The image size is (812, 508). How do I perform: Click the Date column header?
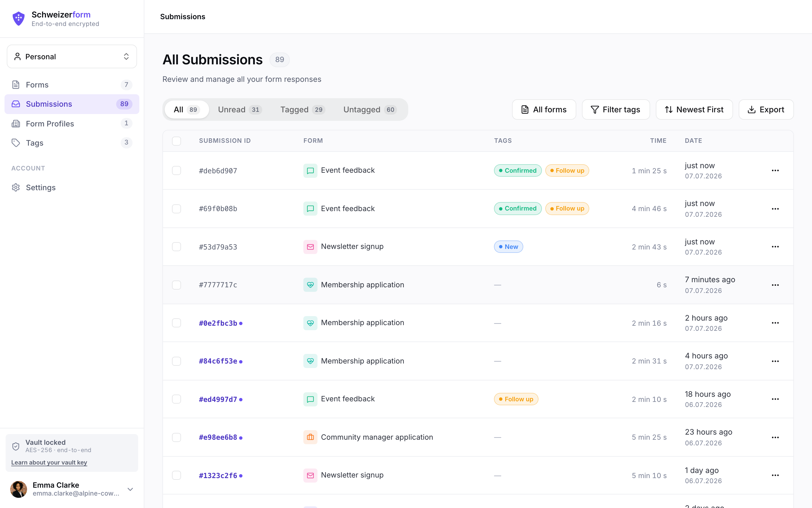693,141
